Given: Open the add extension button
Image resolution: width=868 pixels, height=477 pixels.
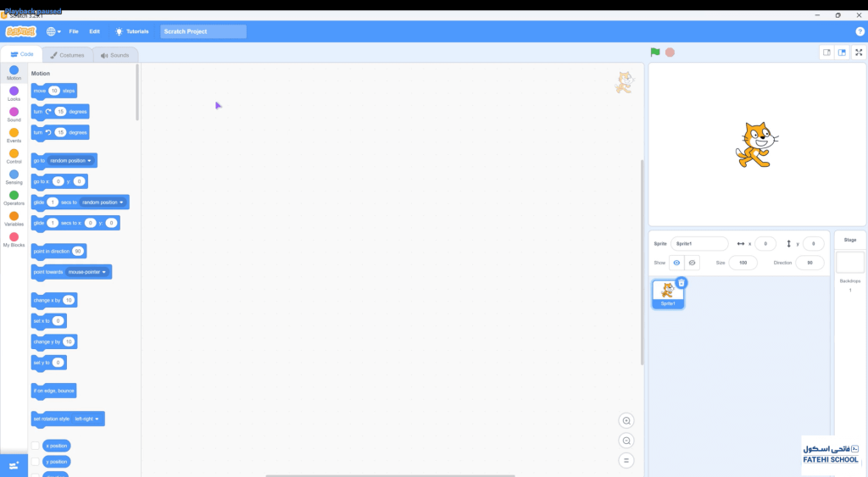Looking at the screenshot, I should point(14,466).
